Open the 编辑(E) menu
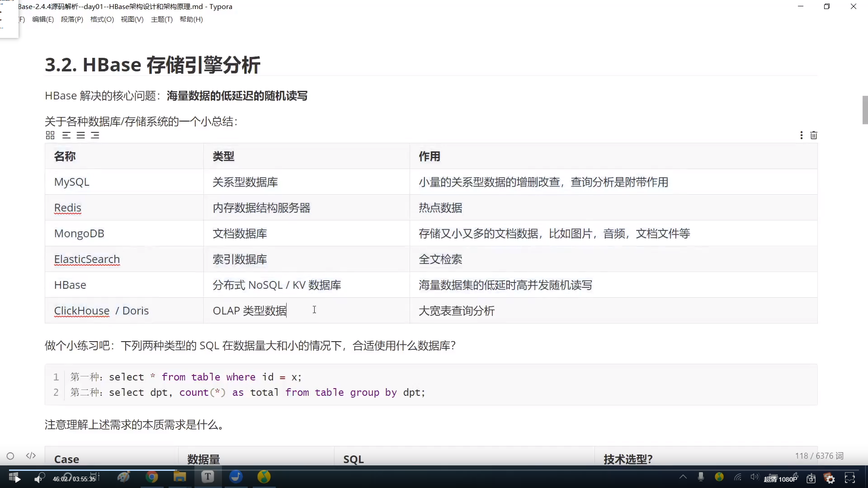 click(x=43, y=19)
